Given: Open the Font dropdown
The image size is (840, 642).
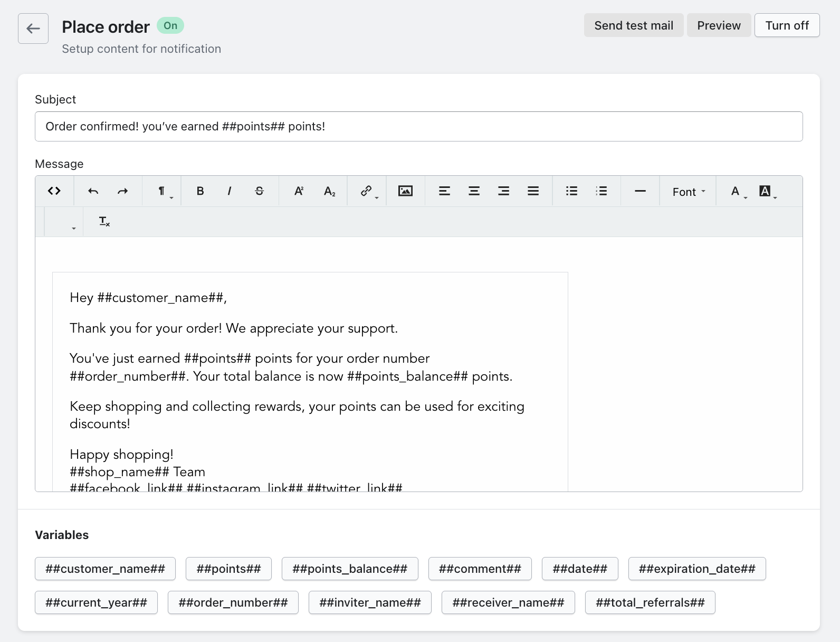Looking at the screenshot, I should pos(688,192).
